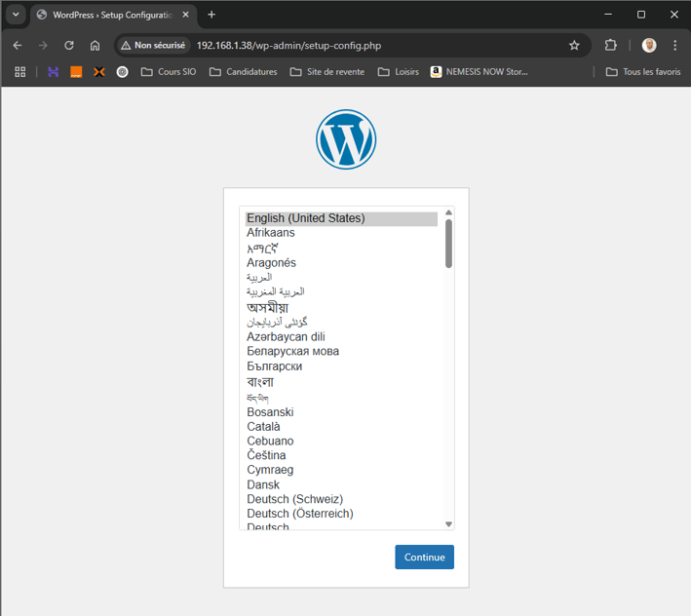Select Български language option
This screenshot has width=691, height=616.
(x=341, y=366)
